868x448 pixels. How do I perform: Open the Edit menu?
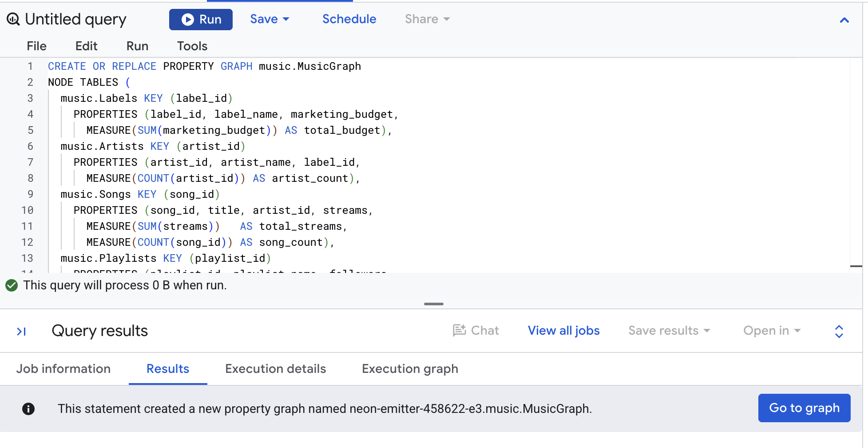(x=86, y=46)
